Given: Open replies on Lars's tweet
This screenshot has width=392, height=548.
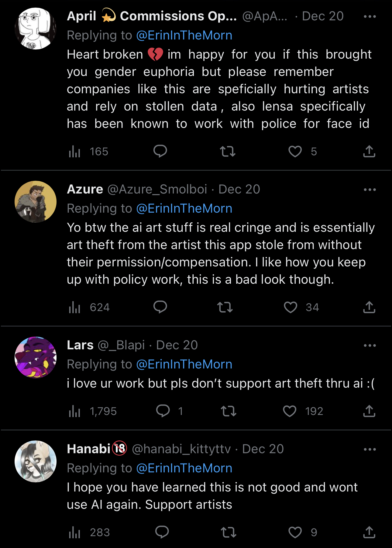Looking at the screenshot, I should tap(163, 411).
